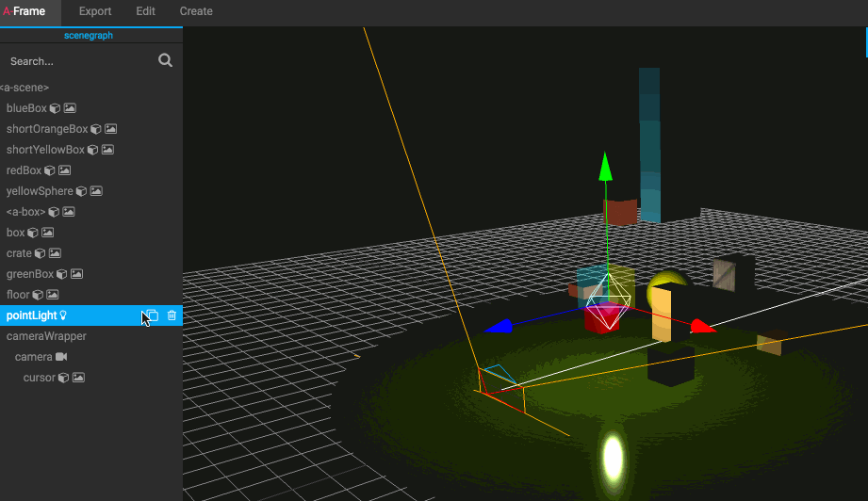This screenshot has height=501, width=868.
Task: Click the search magnifier icon
Action: [x=165, y=60]
